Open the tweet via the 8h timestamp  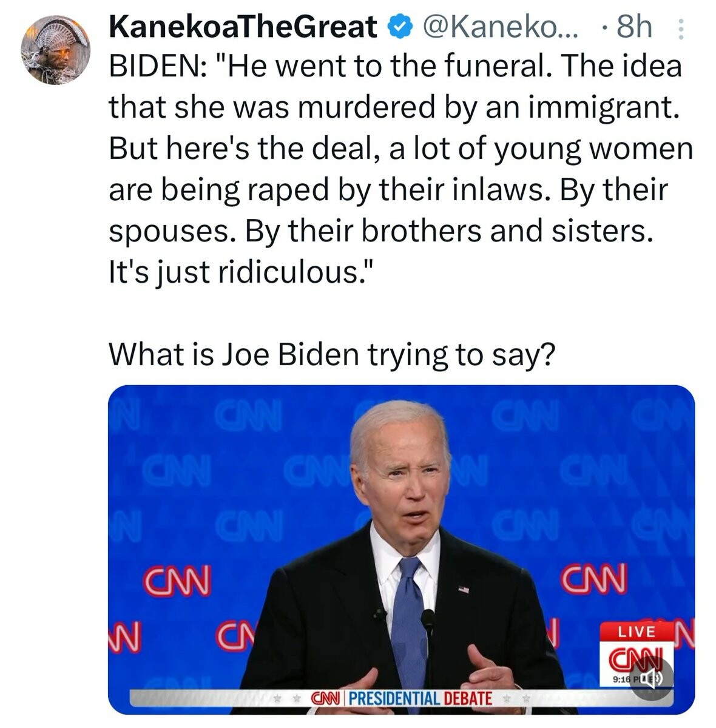coord(633,27)
